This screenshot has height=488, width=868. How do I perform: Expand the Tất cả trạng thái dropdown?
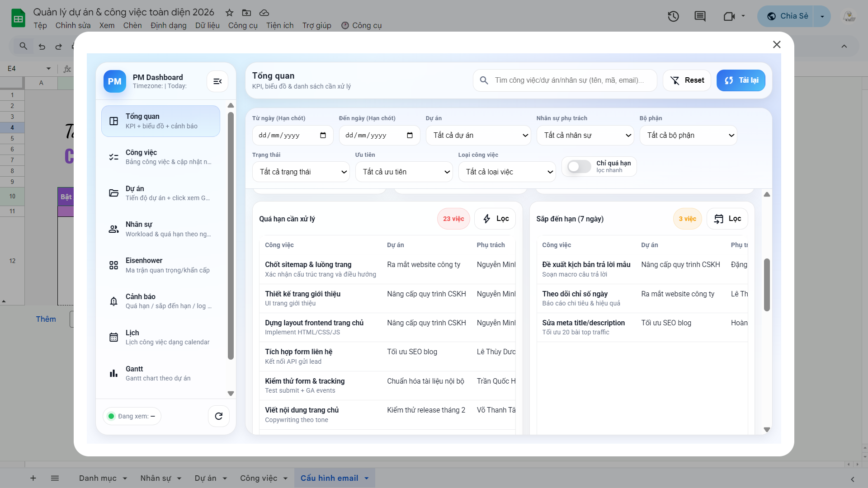(x=301, y=172)
